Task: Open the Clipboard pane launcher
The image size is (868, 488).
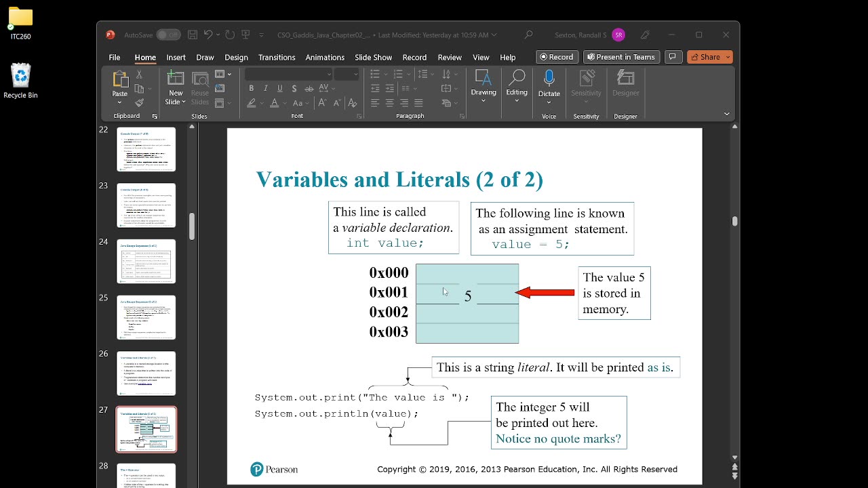Action: click(x=155, y=116)
